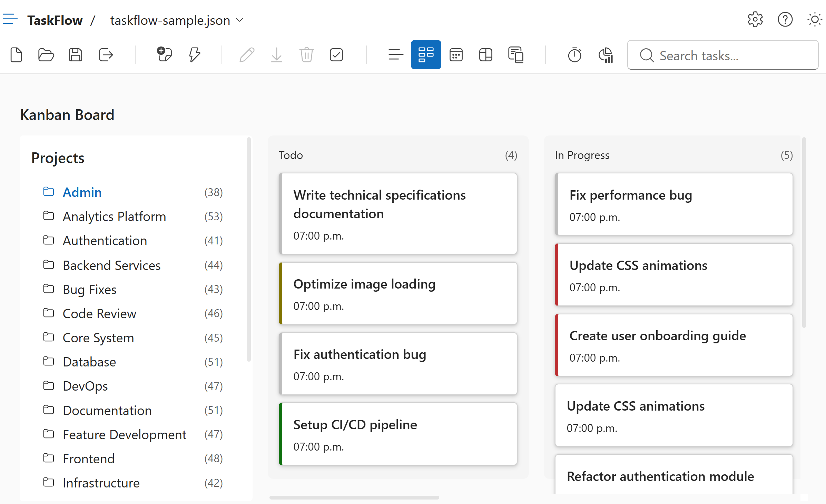Click the new file icon

(x=16, y=55)
